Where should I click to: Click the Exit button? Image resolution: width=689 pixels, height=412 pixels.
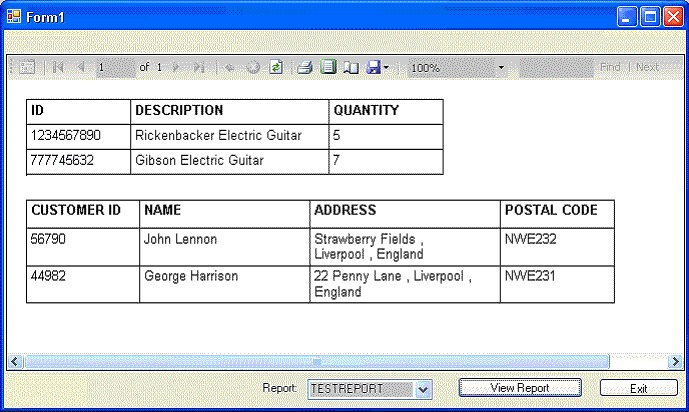pyautogui.click(x=638, y=388)
